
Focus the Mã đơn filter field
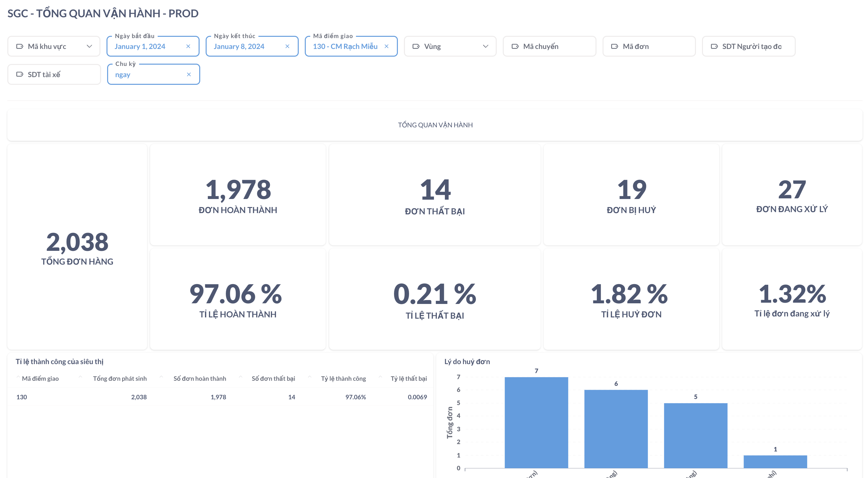pos(649,46)
